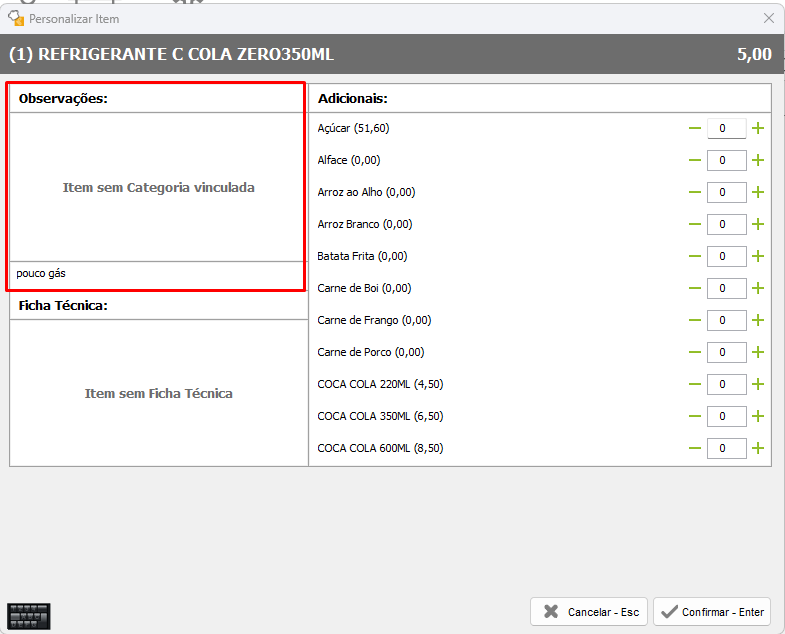Image resolution: width=785 pixels, height=634 pixels.
Task: Click minus next to Arroz Branco
Action: point(694,224)
